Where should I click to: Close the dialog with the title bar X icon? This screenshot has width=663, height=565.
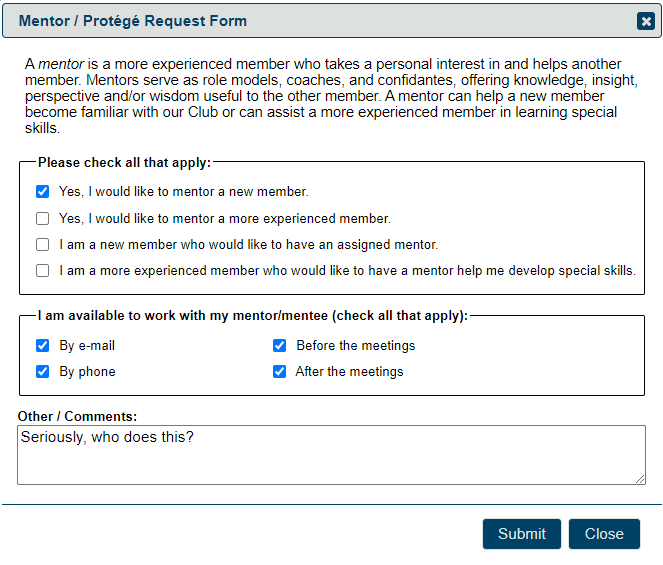(x=646, y=21)
